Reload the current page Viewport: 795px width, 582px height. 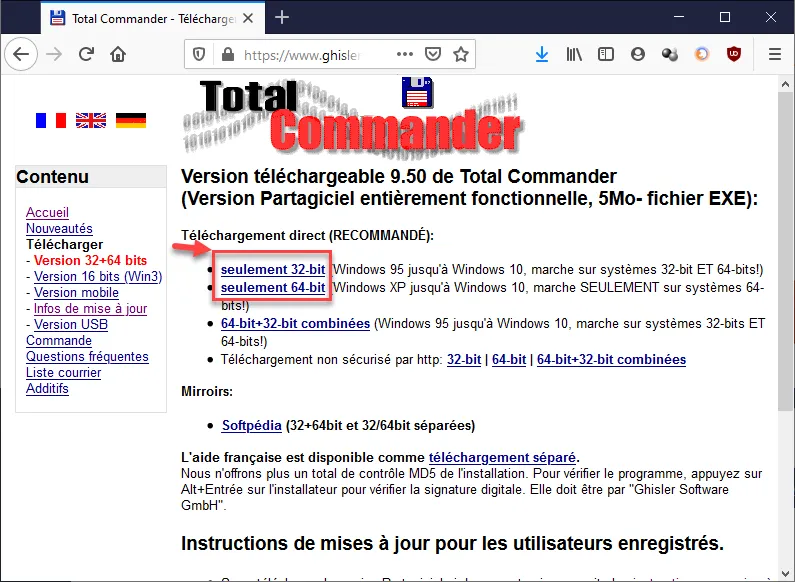pyautogui.click(x=87, y=55)
